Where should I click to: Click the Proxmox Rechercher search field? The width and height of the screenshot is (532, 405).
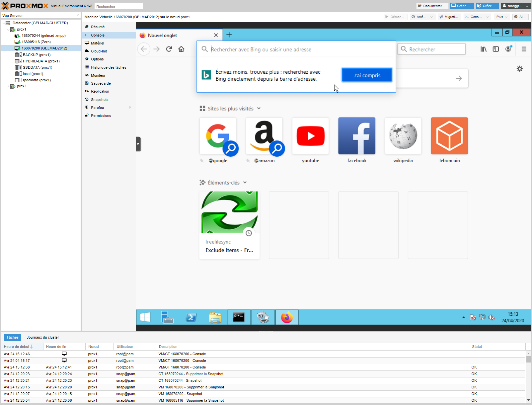(118, 6)
